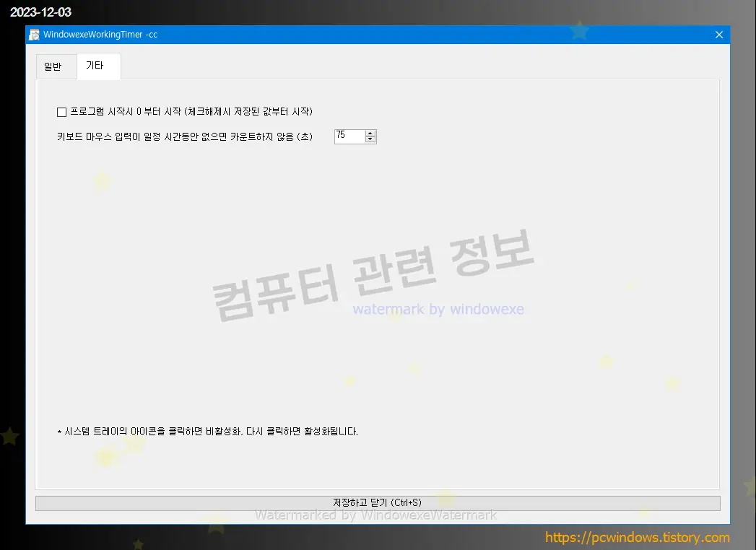The width and height of the screenshot is (756, 550).
Task: Click the WindowexeWorkingTimer title bar app icon
Action: tap(34, 35)
